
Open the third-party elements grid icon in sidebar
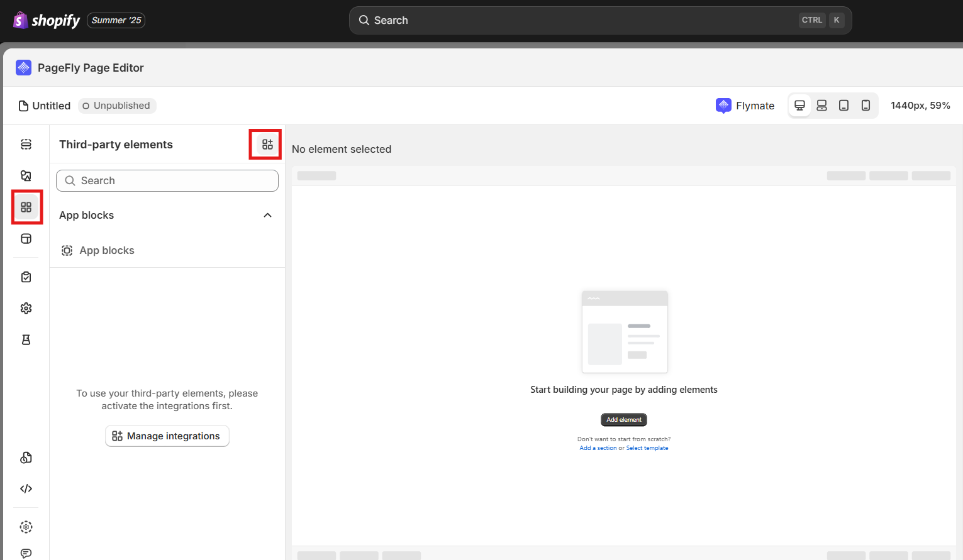tap(26, 207)
